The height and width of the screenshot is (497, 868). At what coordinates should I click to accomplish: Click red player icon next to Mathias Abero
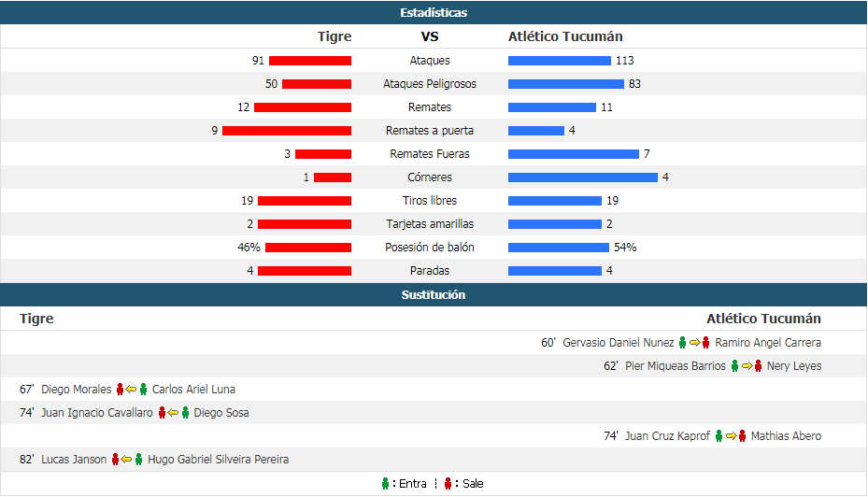click(x=743, y=435)
